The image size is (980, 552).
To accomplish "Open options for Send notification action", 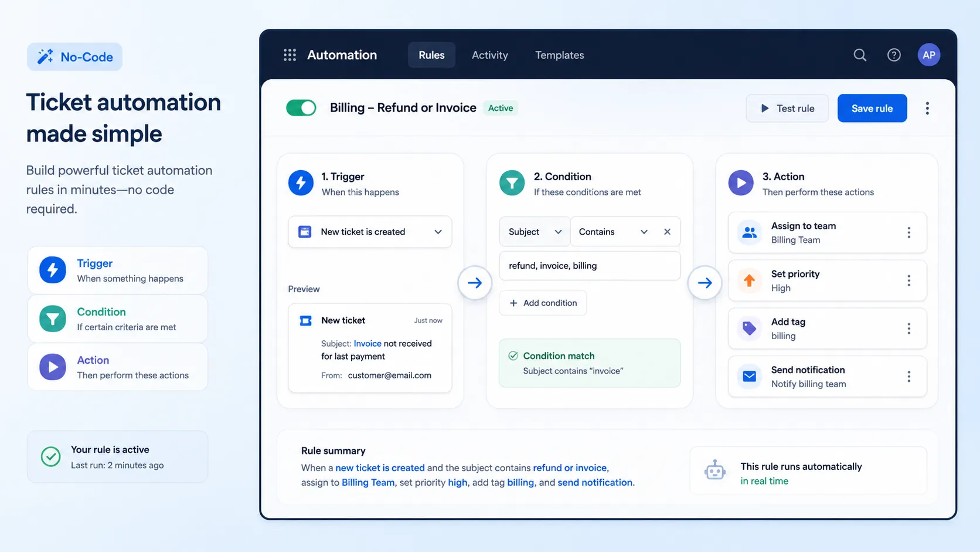I will pyautogui.click(x=909, y=377).
